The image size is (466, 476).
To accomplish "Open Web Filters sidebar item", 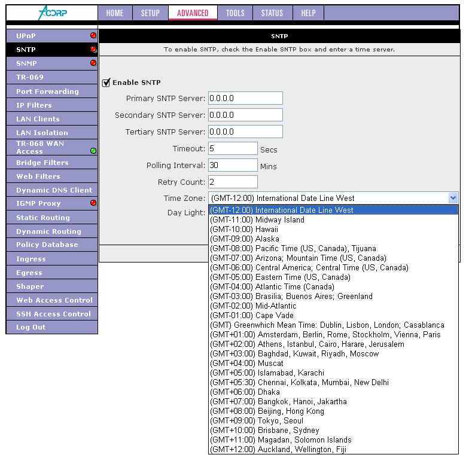I will click(51, 176).
